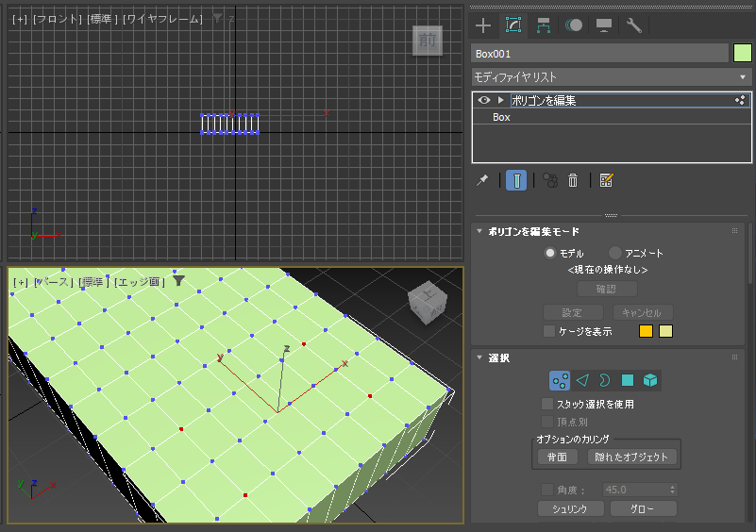The image size is (756, 532).
Task: Select Element sub-object level icon
Action: coord(650,381)
